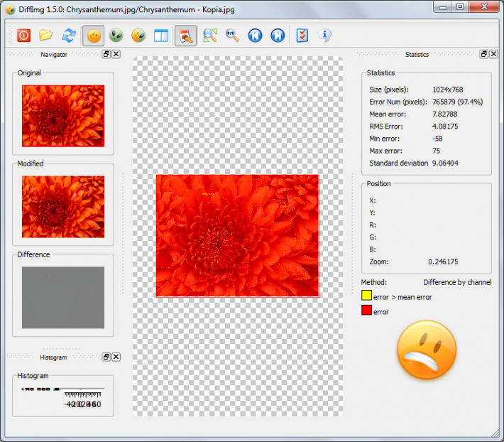Toggle dual panel view icon
The height and width of the screenshot is (442, 504).
[161, 36]
